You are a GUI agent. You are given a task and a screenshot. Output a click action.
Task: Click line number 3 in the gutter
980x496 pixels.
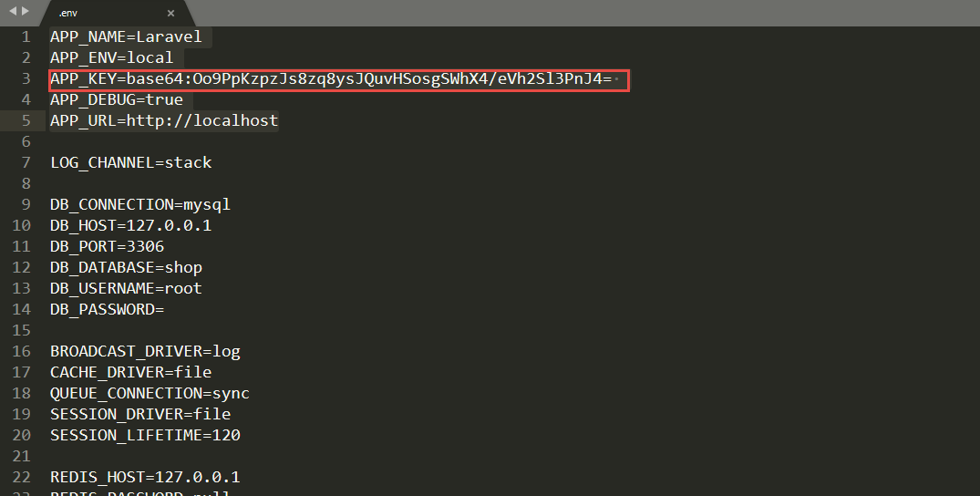(26, 79)
